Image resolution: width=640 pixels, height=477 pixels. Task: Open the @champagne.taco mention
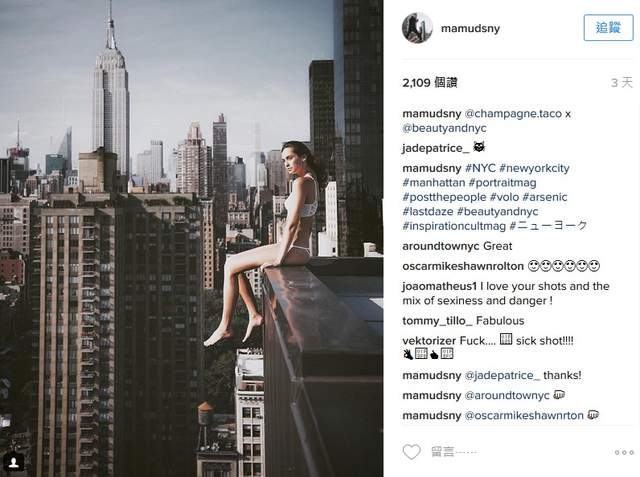pyautogui.click(x=513, y=114)
